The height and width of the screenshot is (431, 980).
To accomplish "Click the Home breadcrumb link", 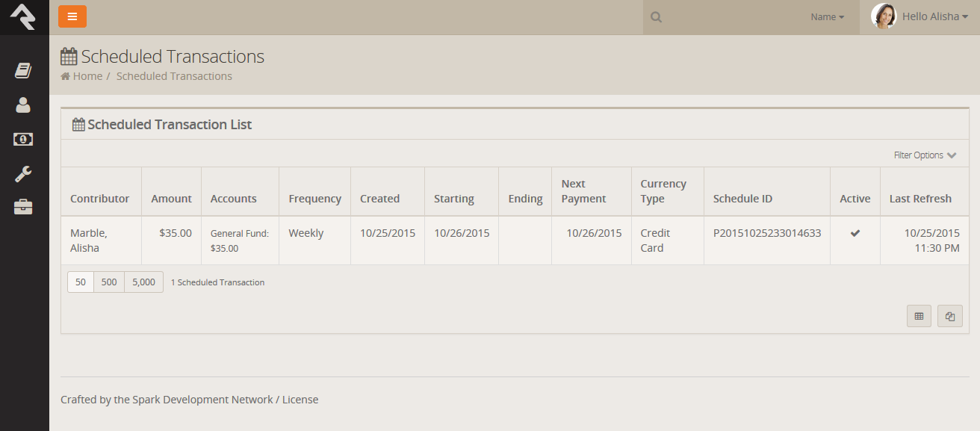I will [x=87, y=76].
